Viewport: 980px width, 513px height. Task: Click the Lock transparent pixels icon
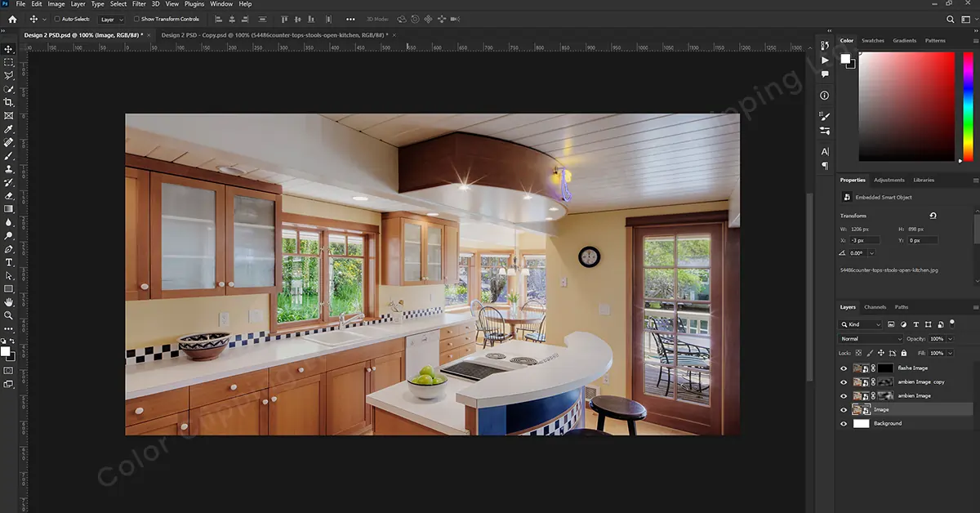pos(858,353)
